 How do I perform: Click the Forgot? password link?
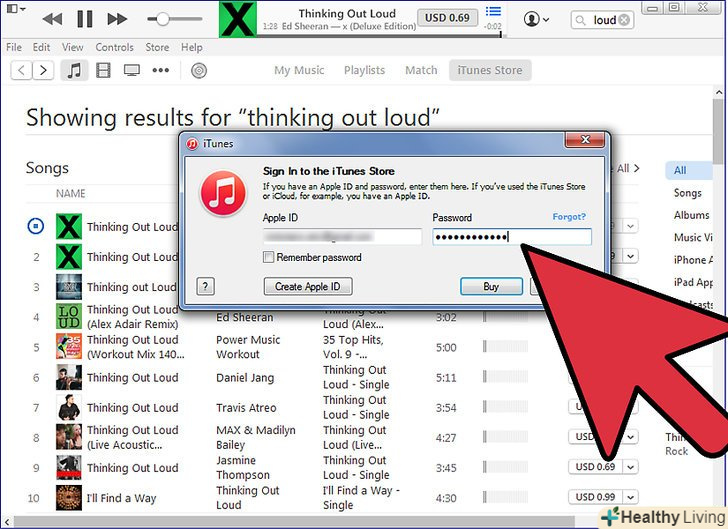(569, 217)
